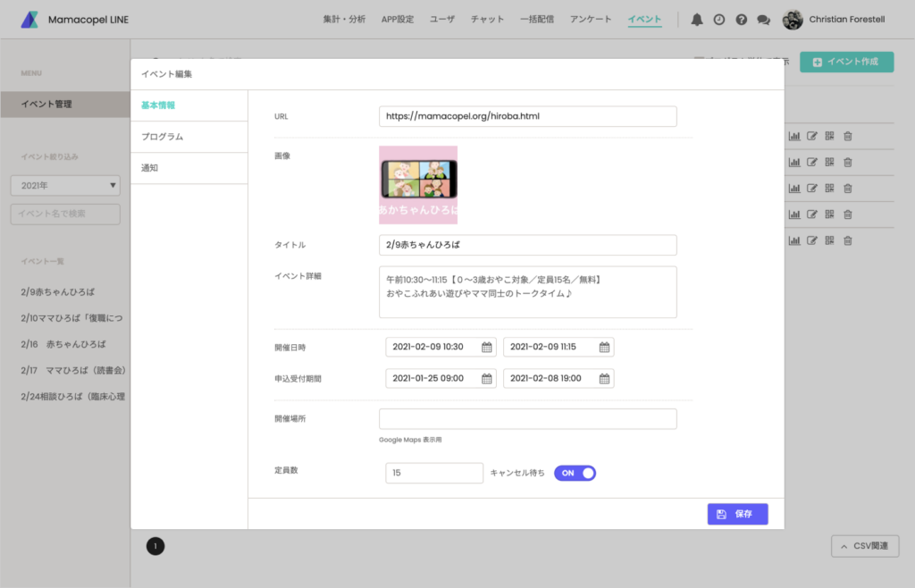The height and width of the screenshot is (588, 915).
Task: Click the 保存 save button
Action: coord(737,514)
